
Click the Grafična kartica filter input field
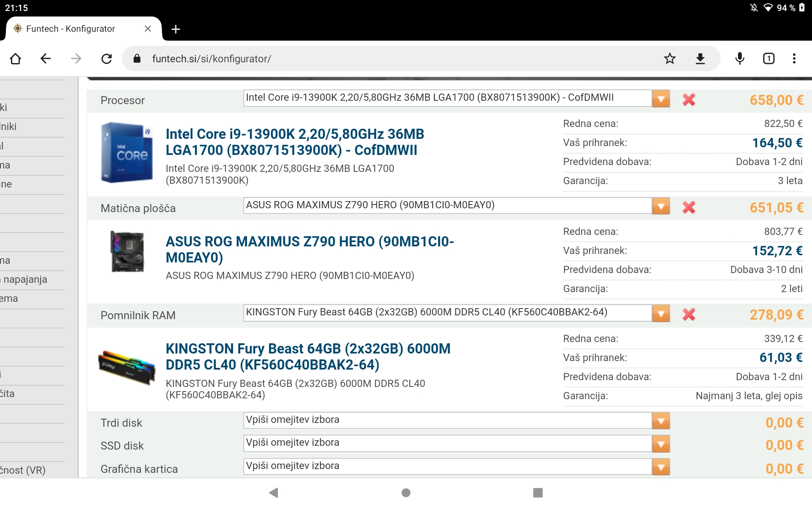[447, 467]
